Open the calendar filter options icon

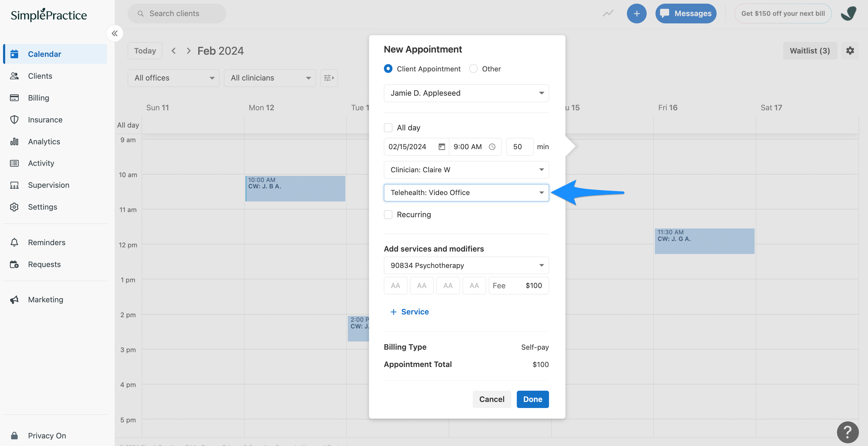(329, 78)
